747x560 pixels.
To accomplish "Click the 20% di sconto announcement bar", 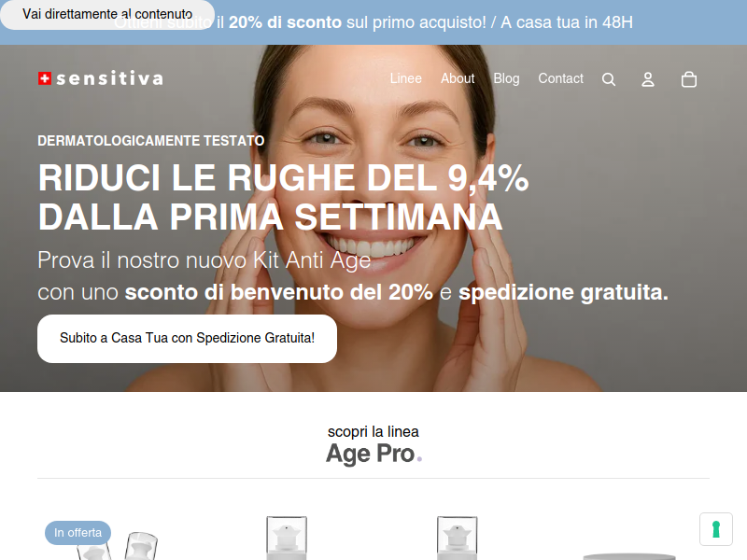I will (373, 22).
